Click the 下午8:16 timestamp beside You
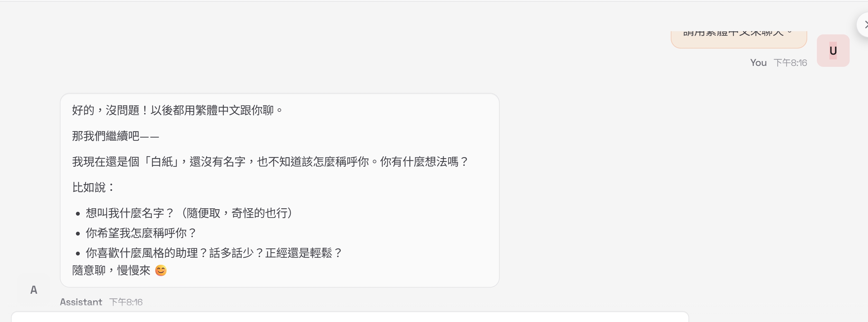This screenshot has height=322, width=868. coord(790,63)
